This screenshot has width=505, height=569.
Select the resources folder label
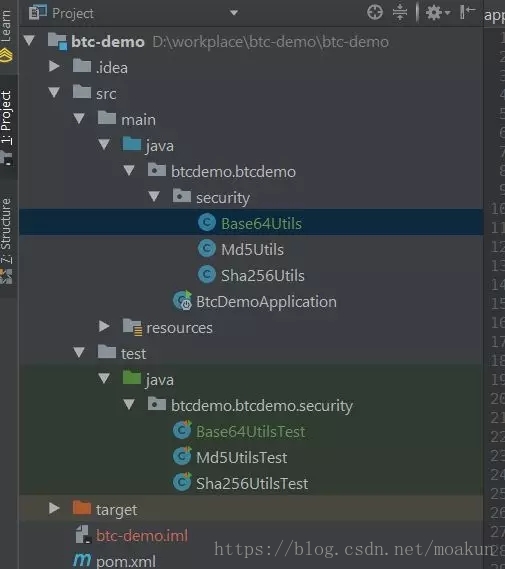point(179,328)
